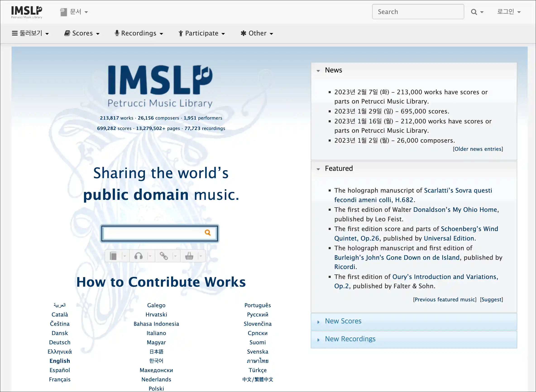Open Previous featured music link
The width and height of the screenshot is (536, 392).
click(x=445, y=300)
